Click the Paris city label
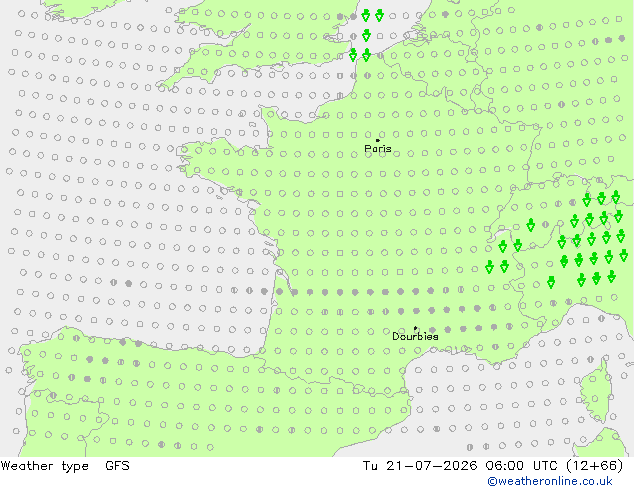Image resolution: width=634 pixels, height=490 pixels. [x=378, y=149]
